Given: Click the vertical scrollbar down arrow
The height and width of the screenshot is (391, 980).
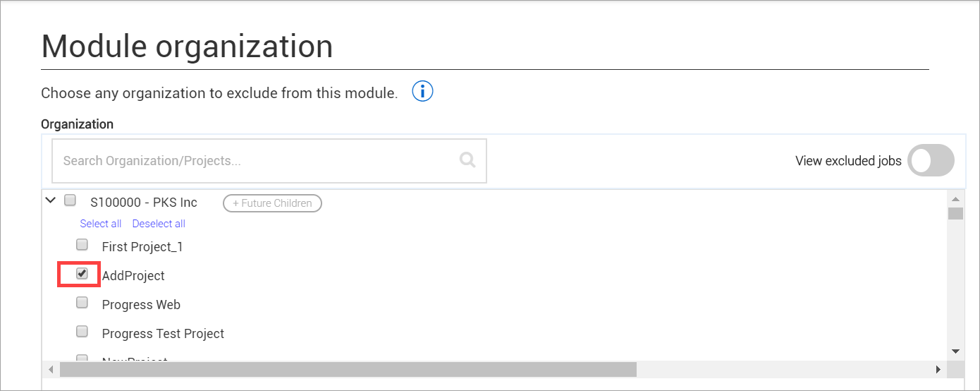Looking at the screenshot, I should (955, 351).
